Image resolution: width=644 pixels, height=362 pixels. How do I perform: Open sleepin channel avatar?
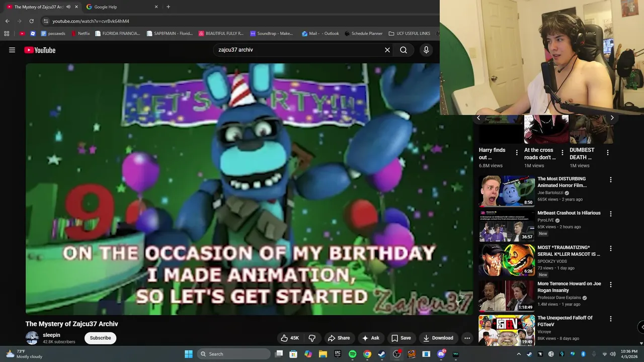(32, 338)
